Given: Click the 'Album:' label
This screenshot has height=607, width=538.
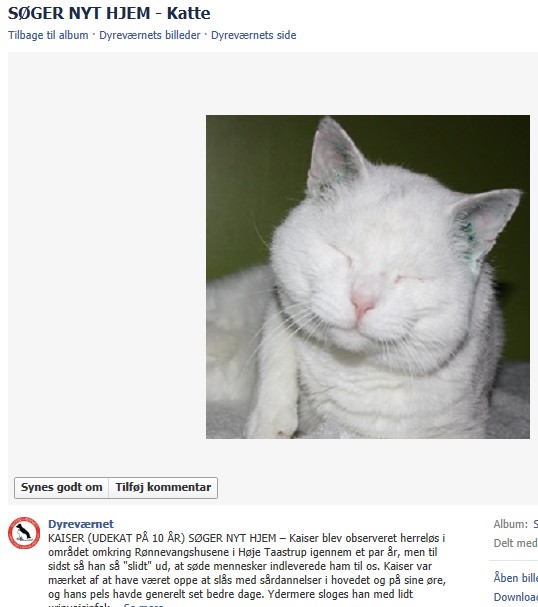Looking at the screenshot, I should pyautogui.click(x=511, y=524).
